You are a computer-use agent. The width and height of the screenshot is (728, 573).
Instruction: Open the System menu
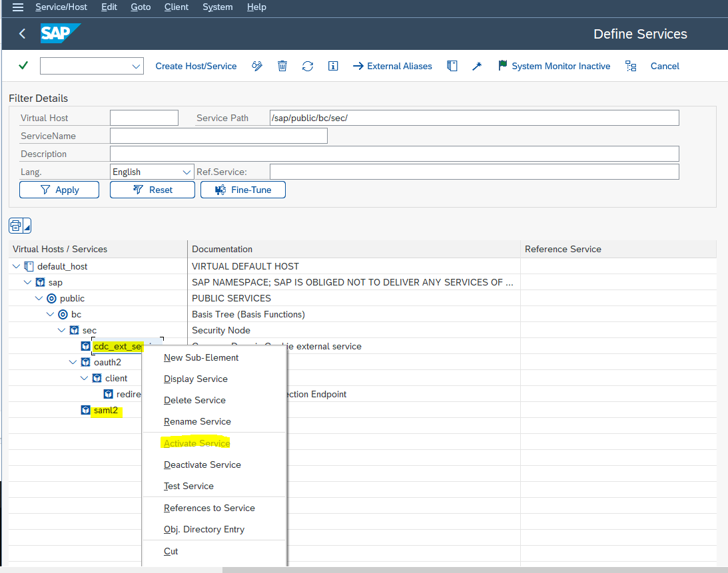[x=218, y=7]
